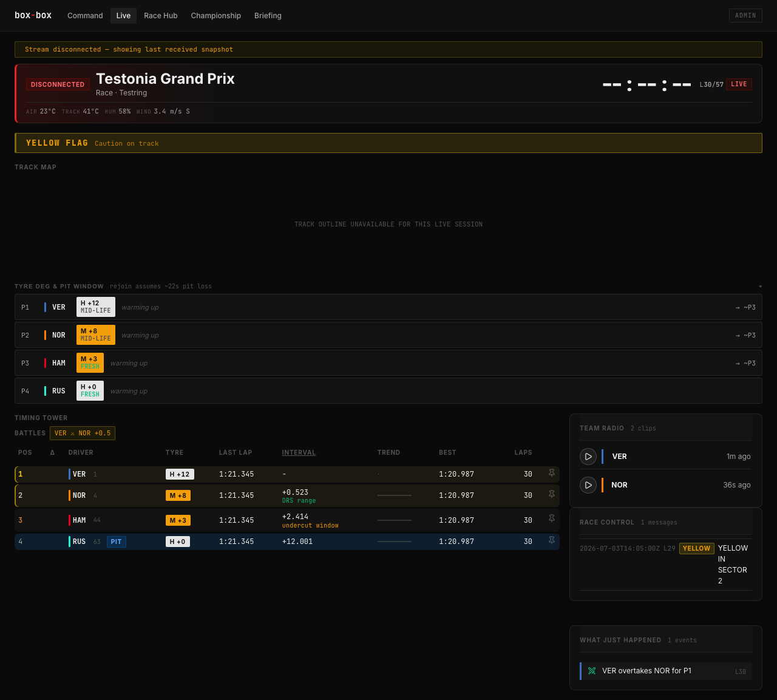Select HAM in the timing tower
Screen dimensions: 777x700
tap(287, 520)
